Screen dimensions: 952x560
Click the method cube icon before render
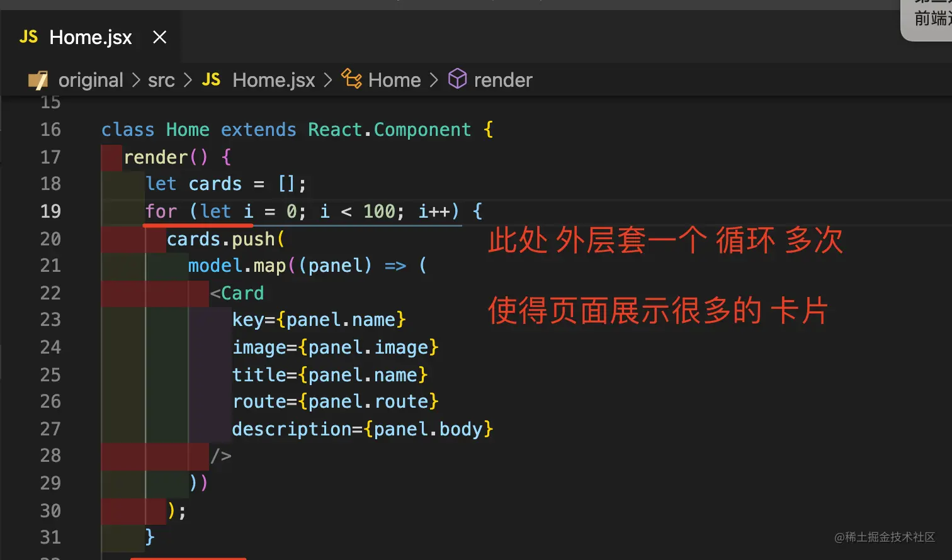pyautogui.click(x=457, y=79)
